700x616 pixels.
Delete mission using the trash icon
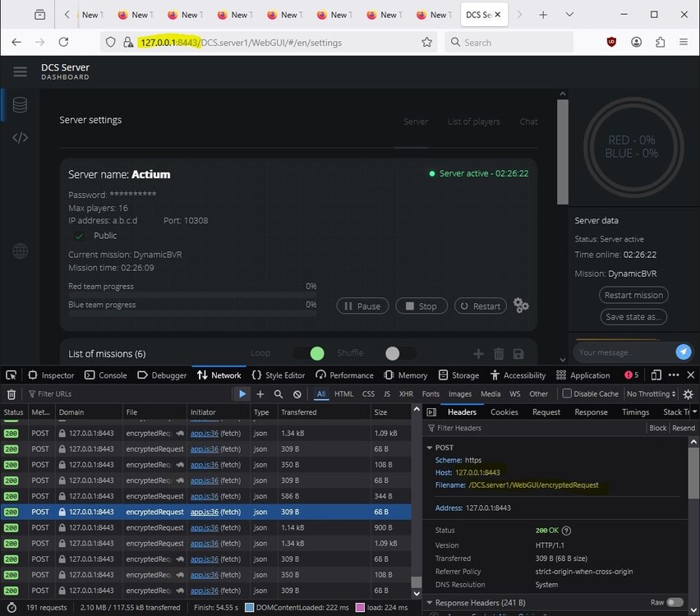pos(499,354)
